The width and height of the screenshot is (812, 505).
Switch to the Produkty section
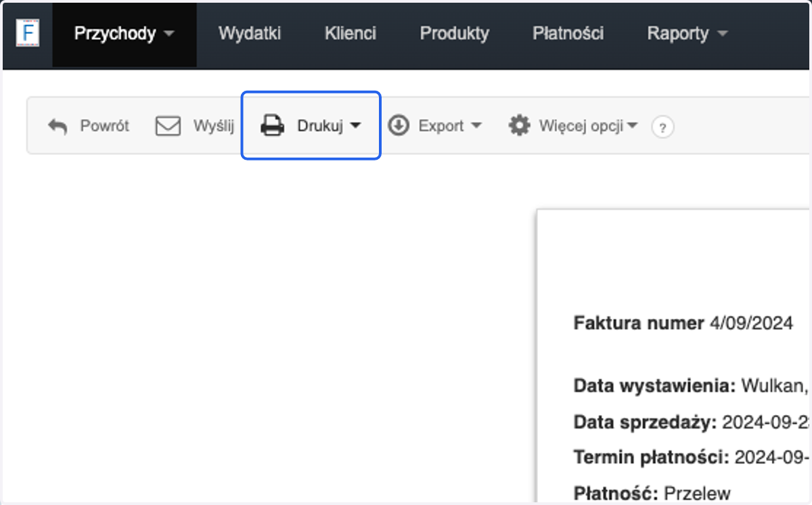(455, 34)
